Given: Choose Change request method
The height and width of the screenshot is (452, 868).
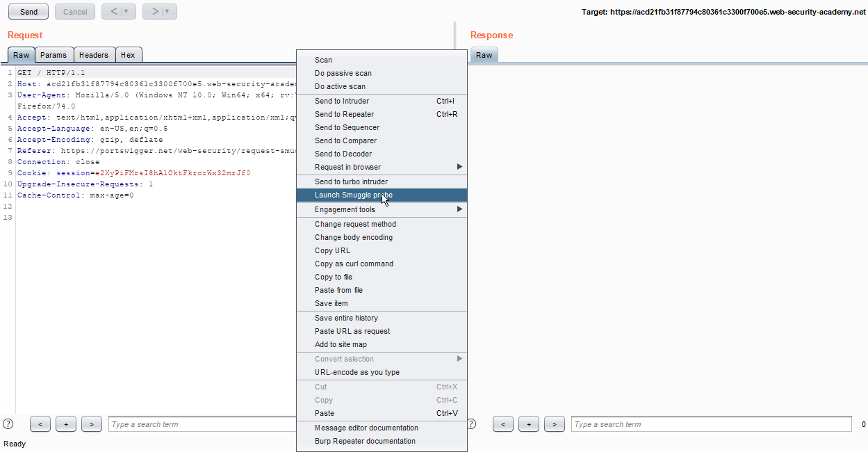Looking at the screenshot, I should click(382, 224).
